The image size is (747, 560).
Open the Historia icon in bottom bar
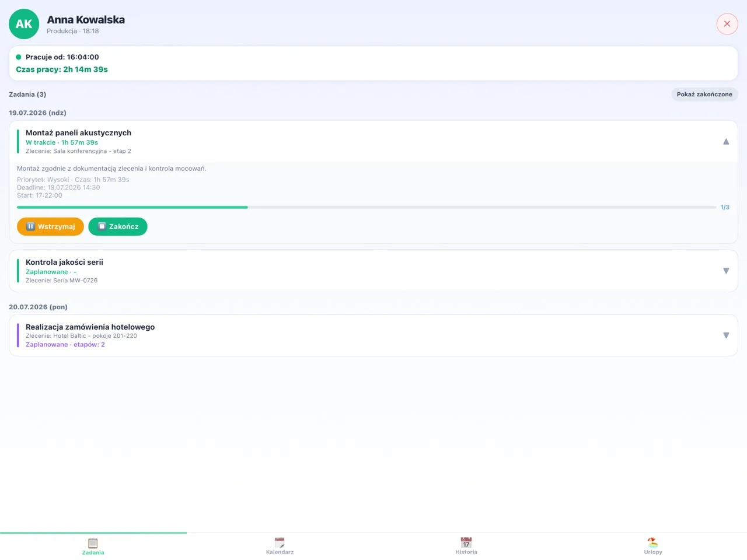(x=466, y=543)
